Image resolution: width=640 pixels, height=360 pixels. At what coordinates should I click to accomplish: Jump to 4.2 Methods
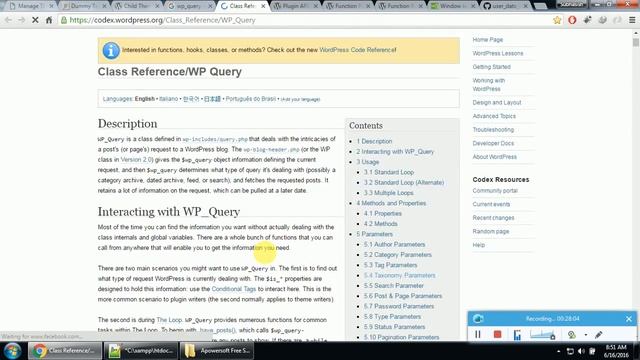tap(381, 224)
